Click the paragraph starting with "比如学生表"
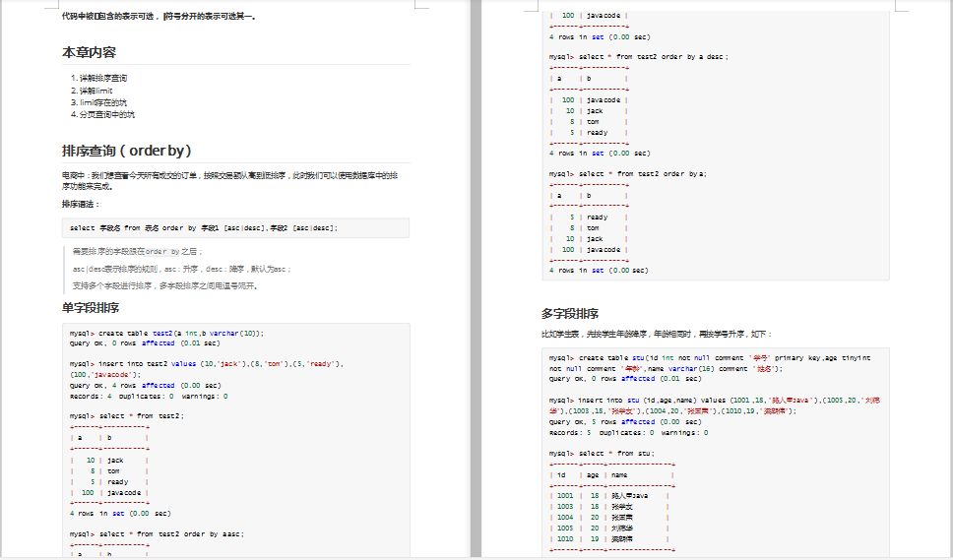The height and width of the screenshot is (560, 953). (657, 334)
